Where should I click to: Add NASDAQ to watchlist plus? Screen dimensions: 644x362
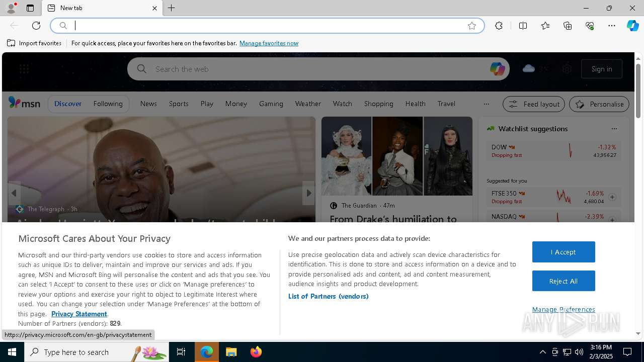coord(612,219)
